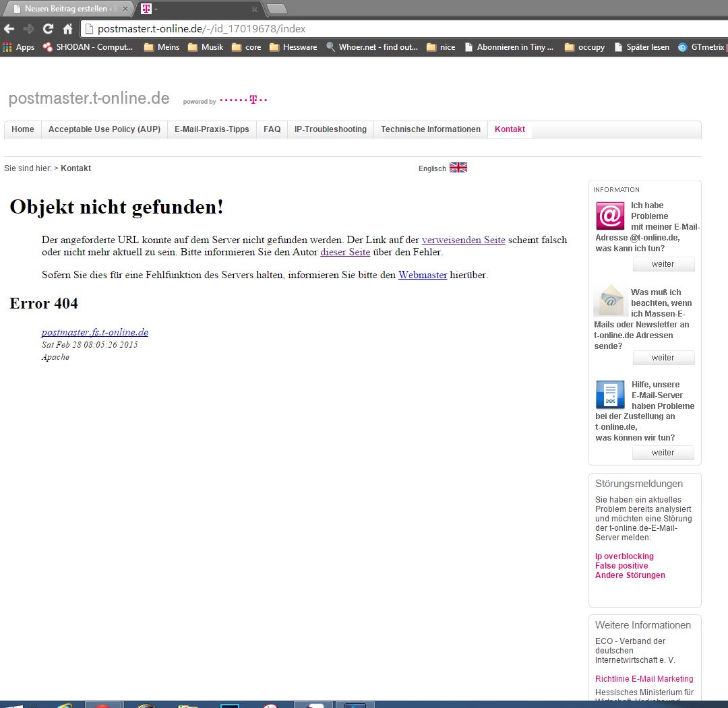728x708 pixels.
Task: Click the pink @ e-mail problem icon
Action: click(610, 216)
